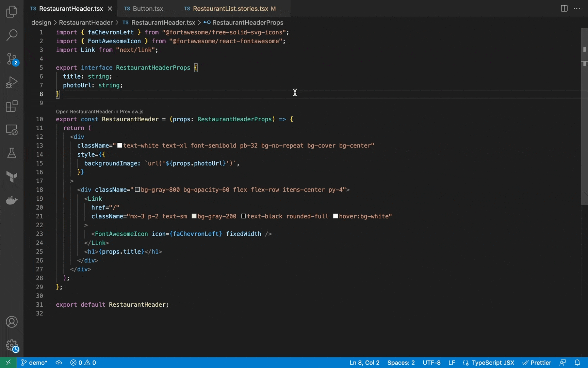The height and width of the screenshot is (368, 588).
Task: Click faChevronLeft in the first import
Action: click(x=111, y=32)
